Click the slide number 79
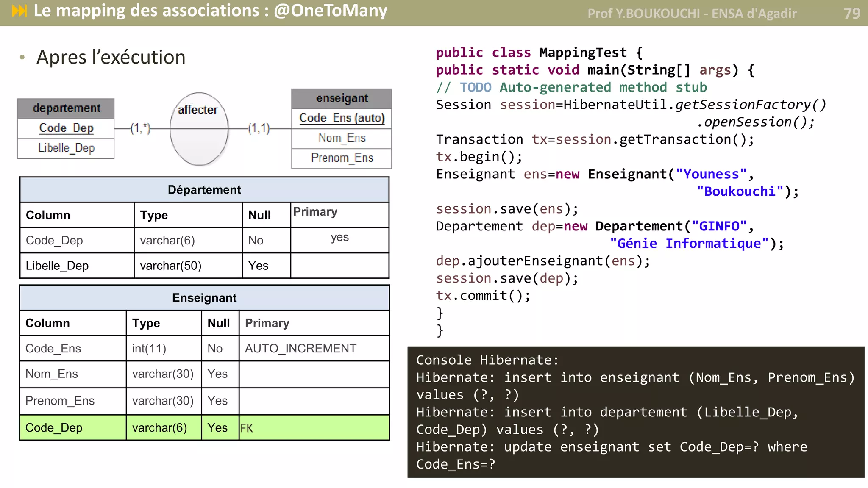The image size is (868, 488). pos(851,14)
